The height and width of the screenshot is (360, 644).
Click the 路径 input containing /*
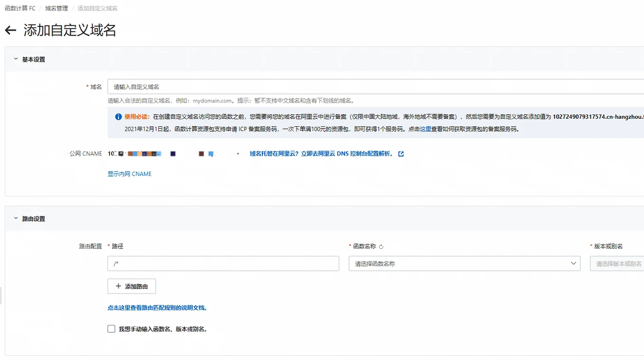[x=223, y=263]
